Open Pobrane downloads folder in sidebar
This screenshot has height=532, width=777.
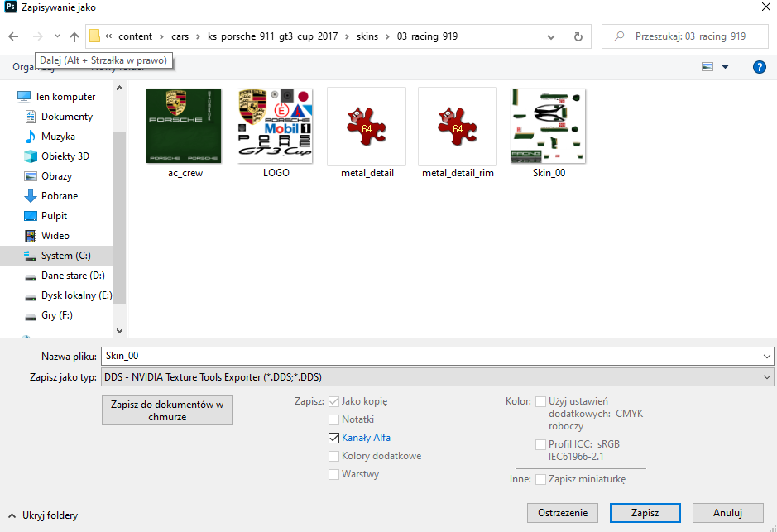coord(60,195)
